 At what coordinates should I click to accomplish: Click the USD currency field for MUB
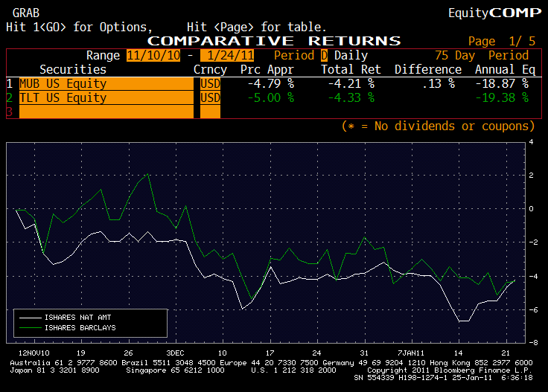coord(211,84)
